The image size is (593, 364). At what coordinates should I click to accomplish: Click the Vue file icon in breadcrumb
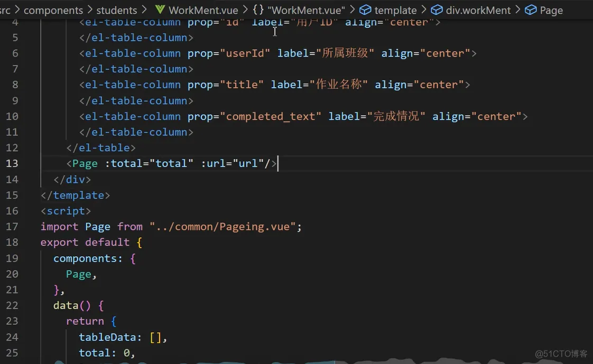pyautogui.click(x=160, y=10)
